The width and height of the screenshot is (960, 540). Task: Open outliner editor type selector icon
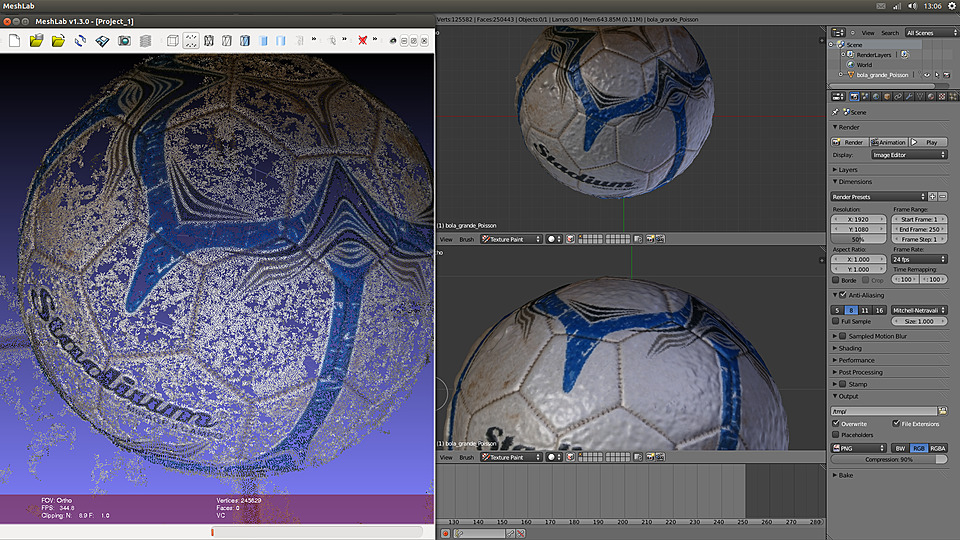(x=838, y=32)
